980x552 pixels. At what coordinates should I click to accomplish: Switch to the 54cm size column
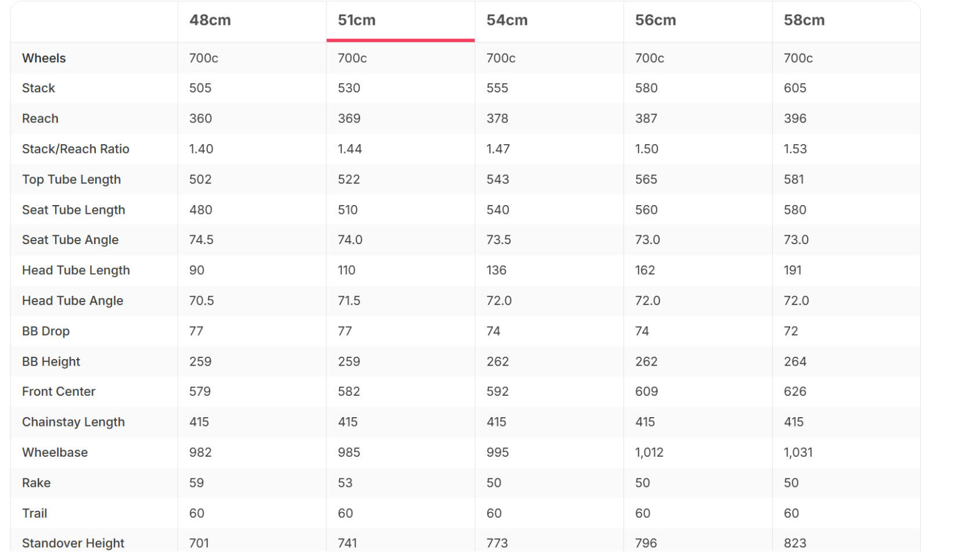[507, 20]
